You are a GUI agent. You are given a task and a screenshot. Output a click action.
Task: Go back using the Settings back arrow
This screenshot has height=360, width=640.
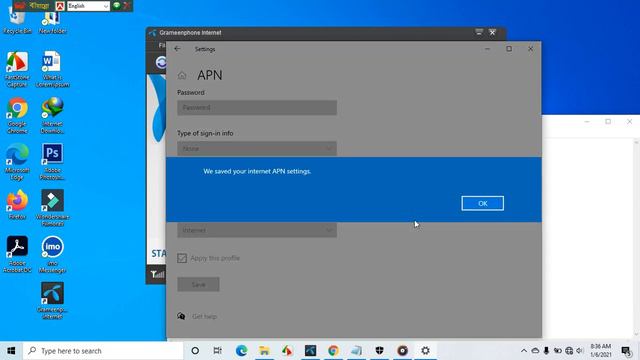click(177, 49)
